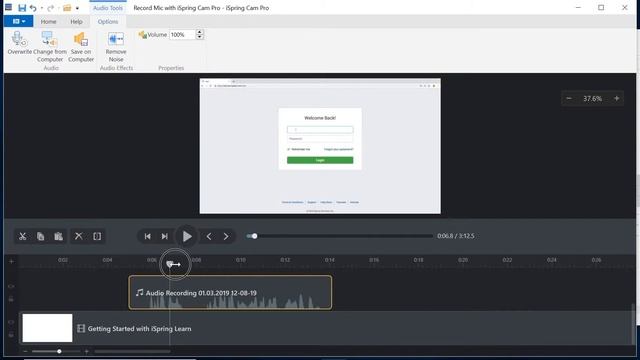Play the recording
640x360 pixels.
pyautogui.click(x=187, y=236)
